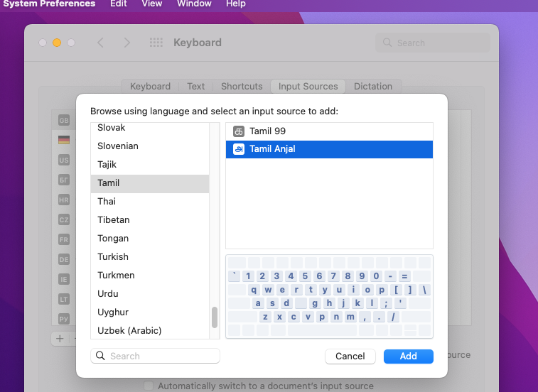The width and height of the screenshot is (538, 392).
Task: Select Tamil in the language list
Action: click(150, 183)
